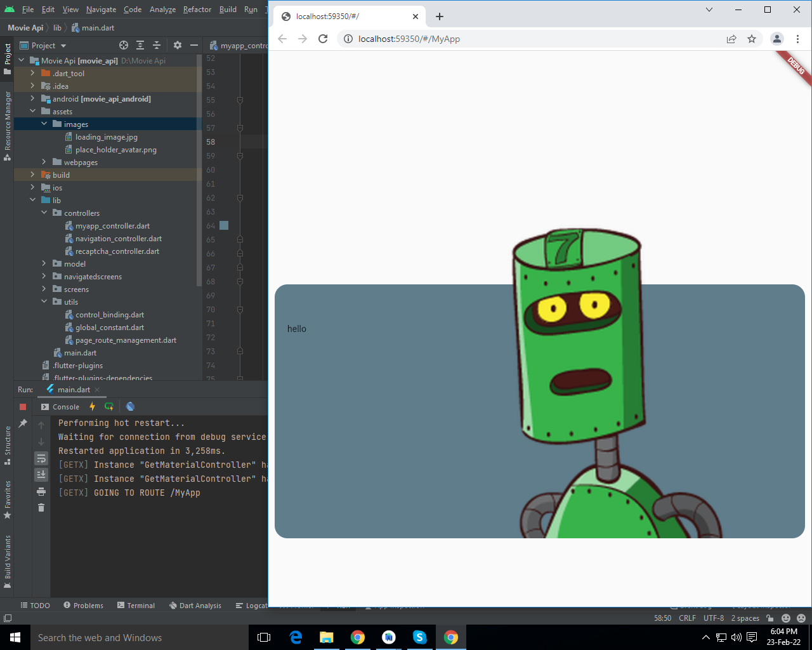Expand the navigatedscreens folder
The height and width of the screenshot is (650, 812).
pos(44,277)
